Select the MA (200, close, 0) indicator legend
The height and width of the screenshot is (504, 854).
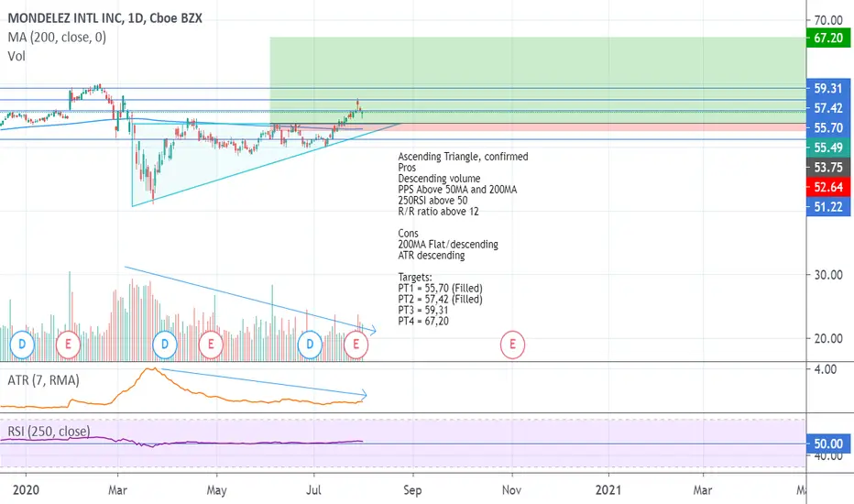point(57,37)
